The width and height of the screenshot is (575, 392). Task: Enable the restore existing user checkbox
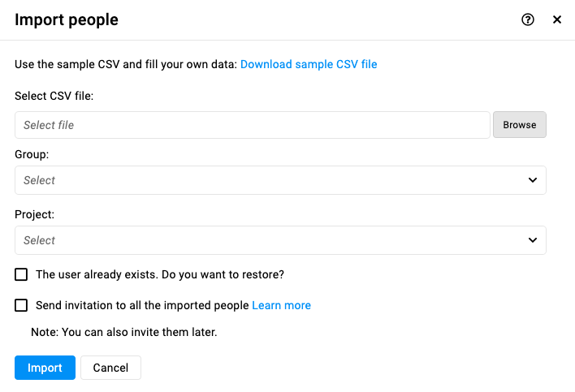[x=21, y=274]
